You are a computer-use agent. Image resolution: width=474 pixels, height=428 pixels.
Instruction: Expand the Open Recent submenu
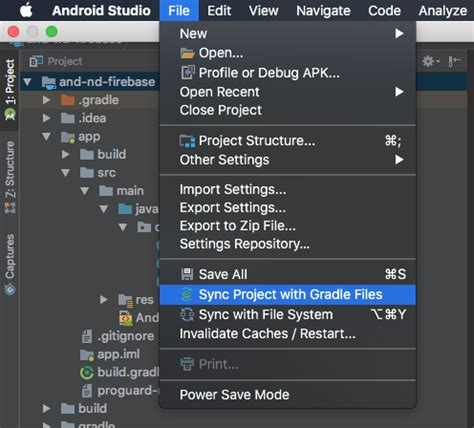tap(288, 92)
